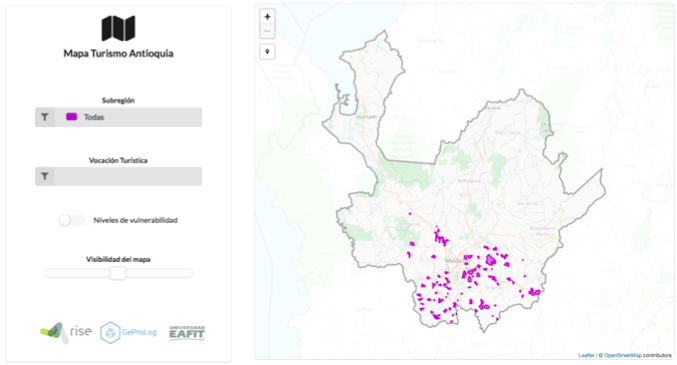Screen dimensions: 677x365
Task: Open the Subregión dropdown showing Todas
Action: tap(118, 117)
